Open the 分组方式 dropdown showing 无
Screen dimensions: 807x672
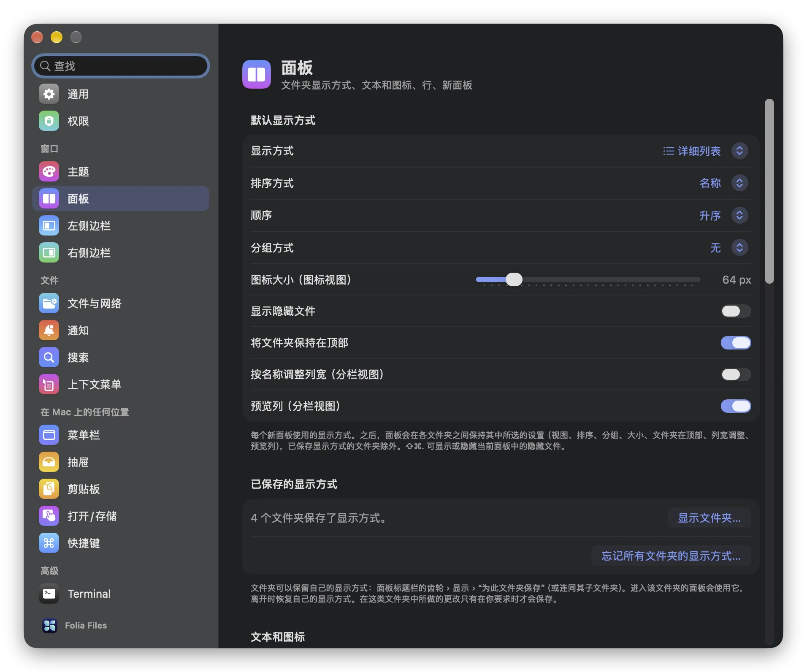(x=729, y=248)
